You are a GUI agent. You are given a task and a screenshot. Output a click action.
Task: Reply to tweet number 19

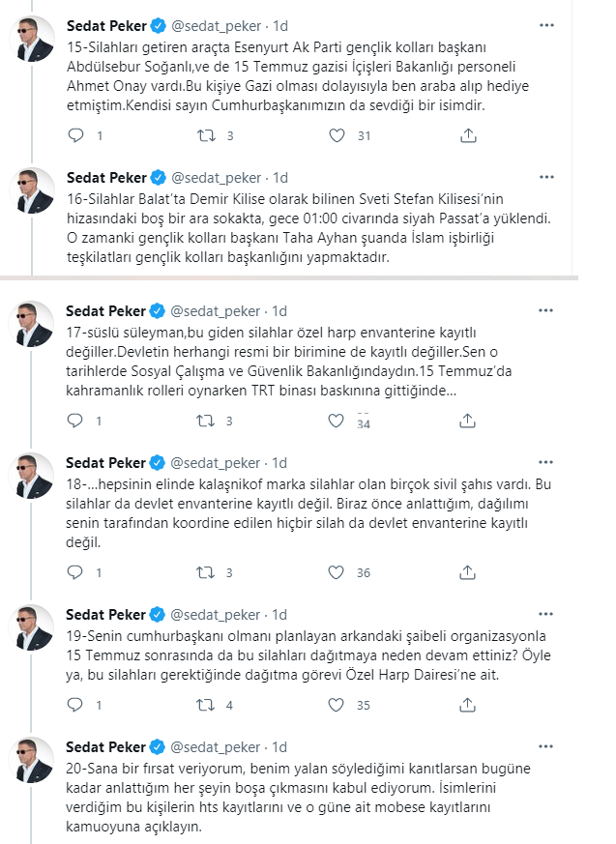coord(74,705)
